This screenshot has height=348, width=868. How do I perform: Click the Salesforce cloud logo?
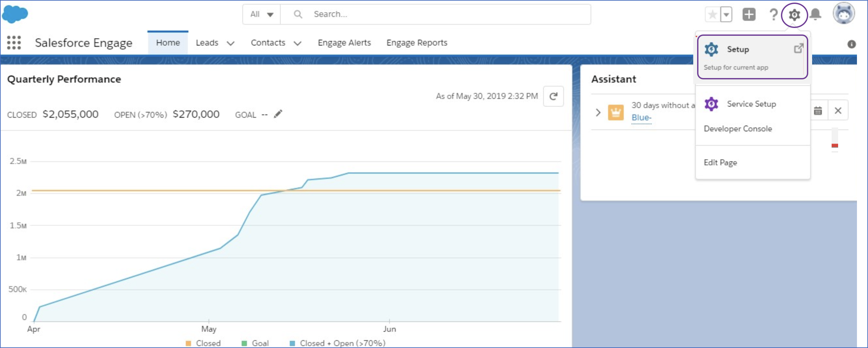point(15,15)
